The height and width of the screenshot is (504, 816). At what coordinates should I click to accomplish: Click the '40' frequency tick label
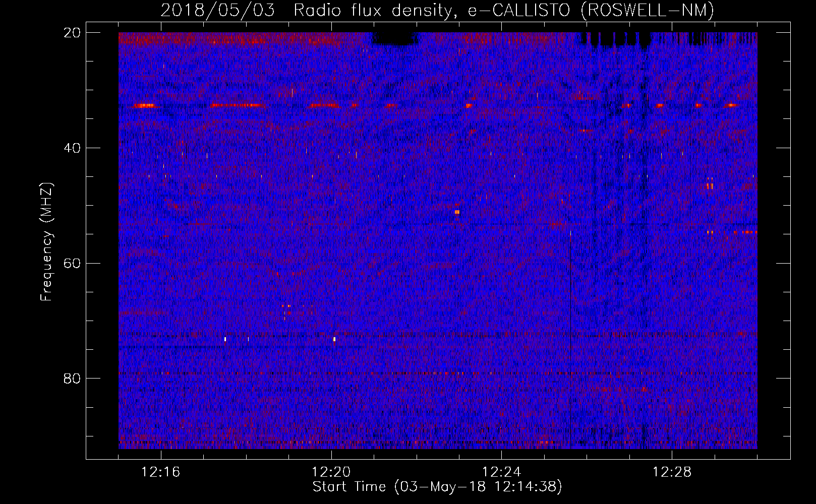[x=72, y=148]
